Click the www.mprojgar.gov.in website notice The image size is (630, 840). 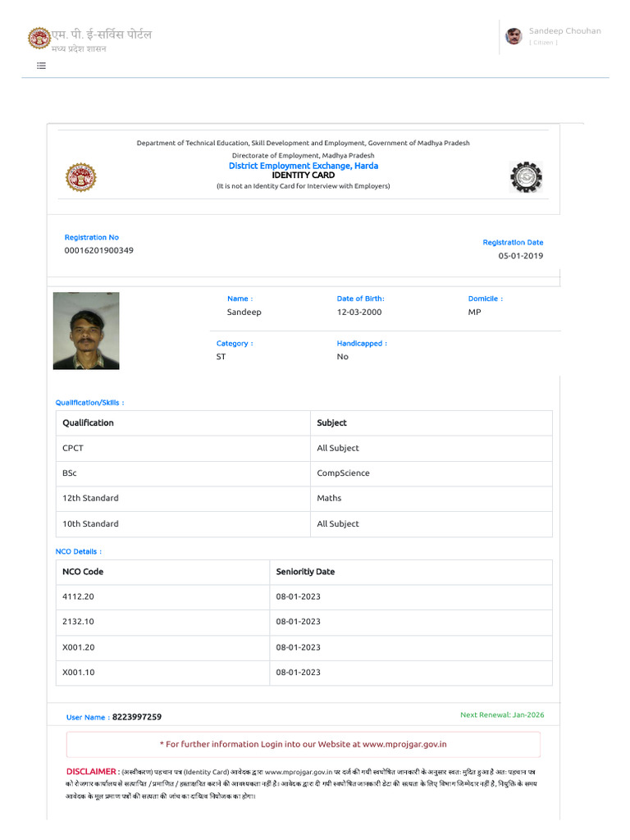[304, 745]
